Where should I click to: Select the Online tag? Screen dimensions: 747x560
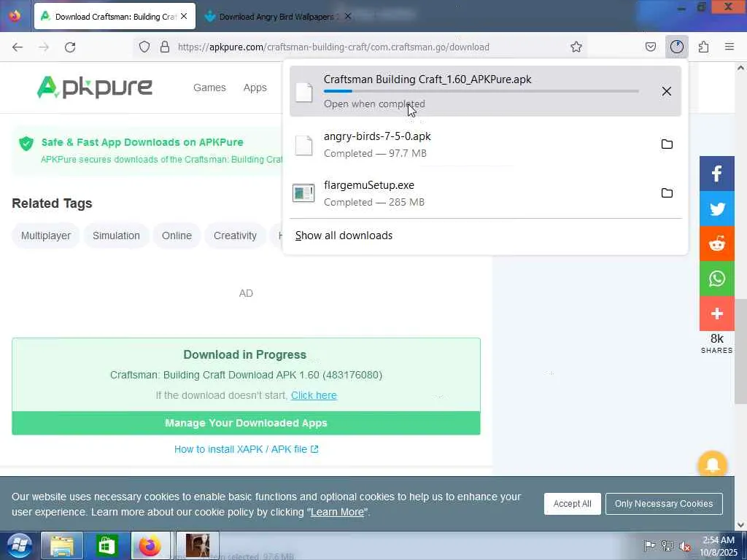177,236
